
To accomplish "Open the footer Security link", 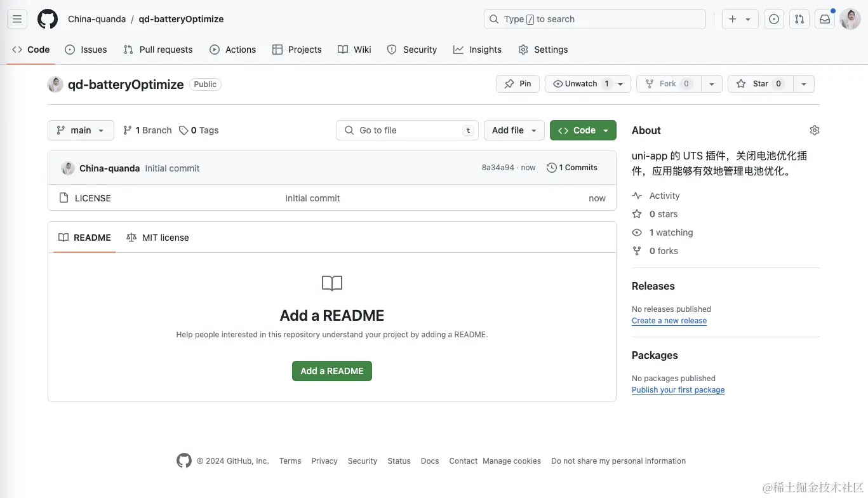I will (363, 461).
